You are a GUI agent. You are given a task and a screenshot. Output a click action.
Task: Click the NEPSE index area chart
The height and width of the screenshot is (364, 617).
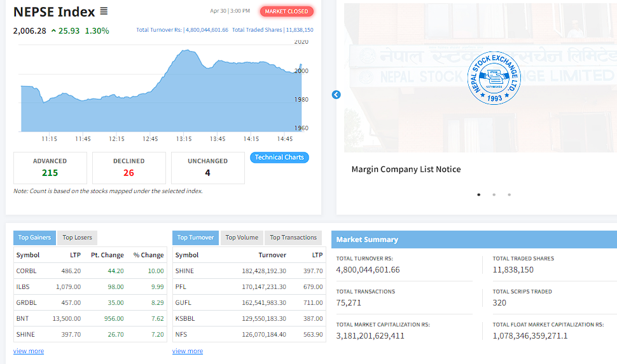coord(162,90)
